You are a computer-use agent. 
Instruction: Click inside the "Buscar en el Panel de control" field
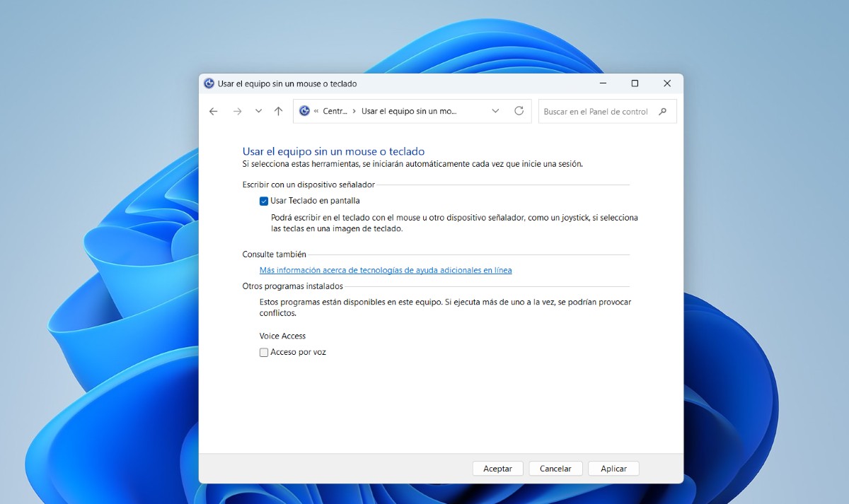click(601, 111)
